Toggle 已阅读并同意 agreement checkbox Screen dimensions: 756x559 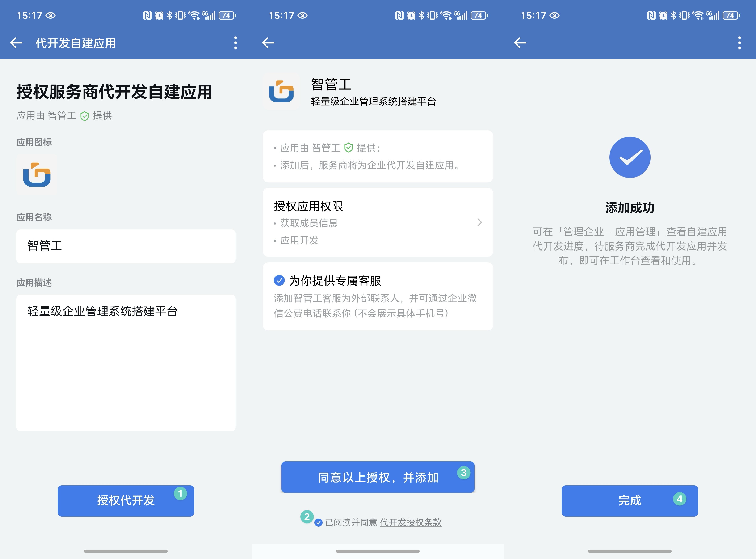(x=318, y=522)
